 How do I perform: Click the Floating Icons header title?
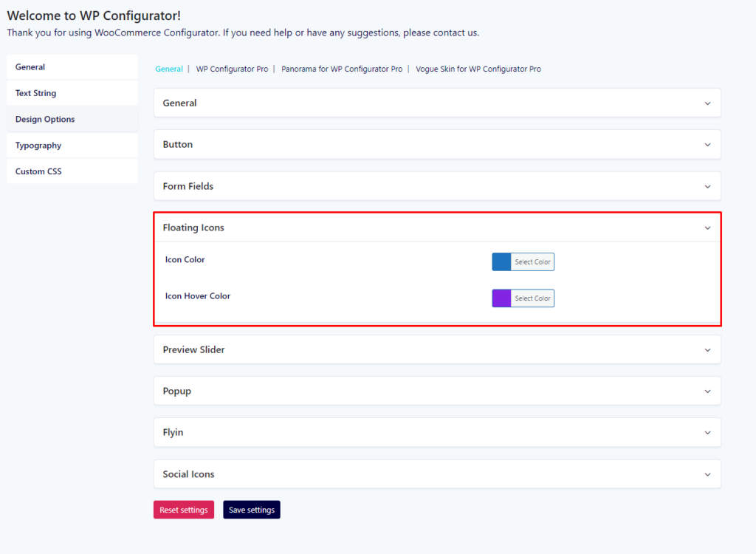[193, 228]
